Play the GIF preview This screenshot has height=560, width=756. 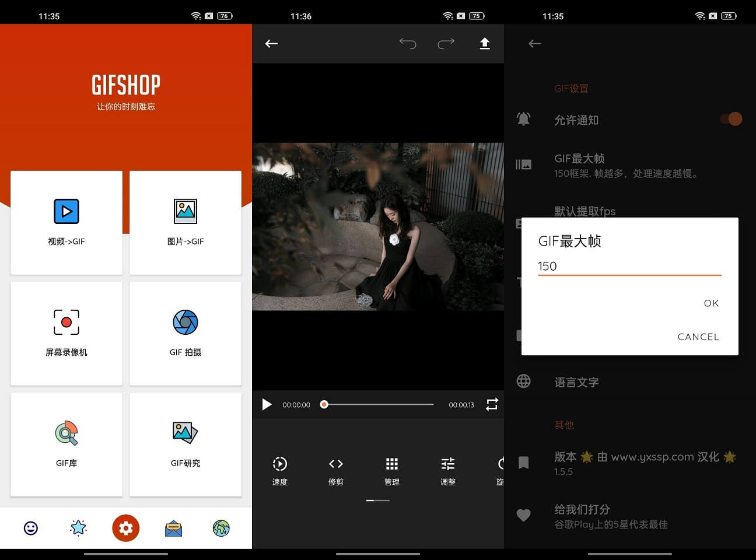[x=267, y=404]
